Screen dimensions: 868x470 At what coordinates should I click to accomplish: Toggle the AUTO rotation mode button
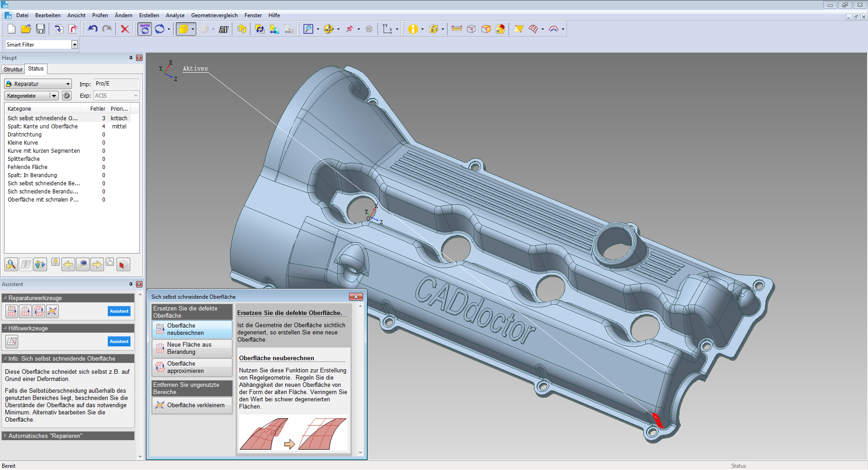click(x=145, y=29)
